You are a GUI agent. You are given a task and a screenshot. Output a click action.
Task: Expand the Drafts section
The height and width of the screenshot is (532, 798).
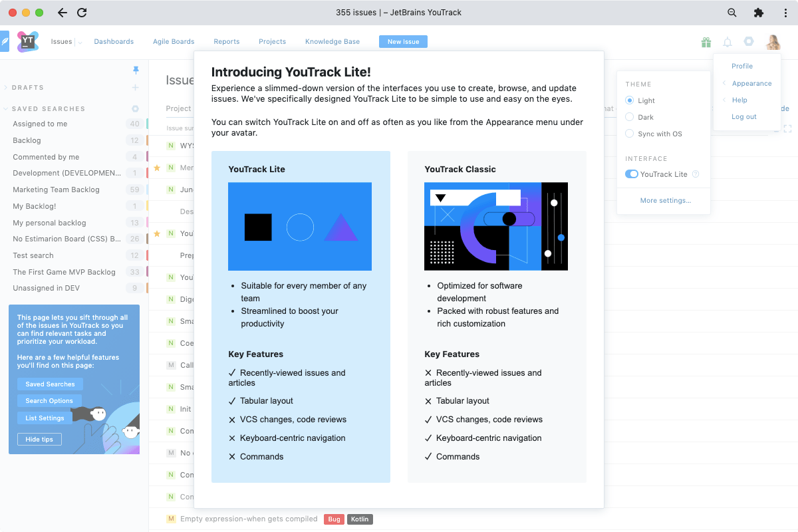5,87
